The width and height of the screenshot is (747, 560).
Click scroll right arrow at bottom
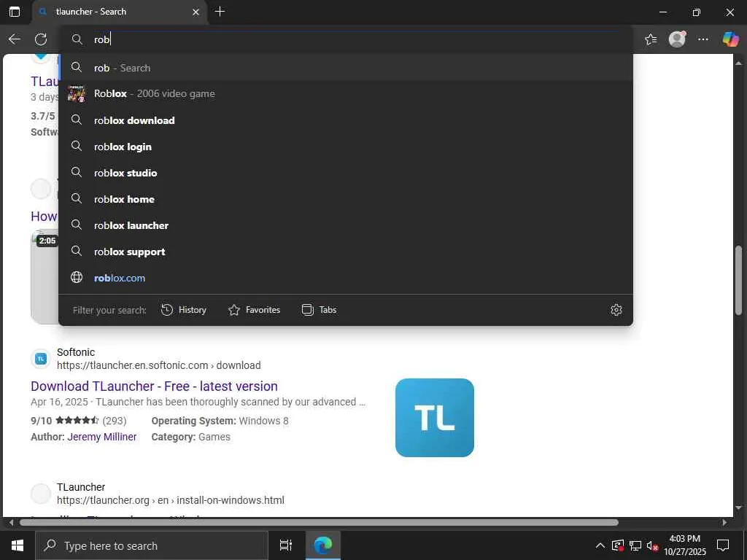(x=724, y=522)
